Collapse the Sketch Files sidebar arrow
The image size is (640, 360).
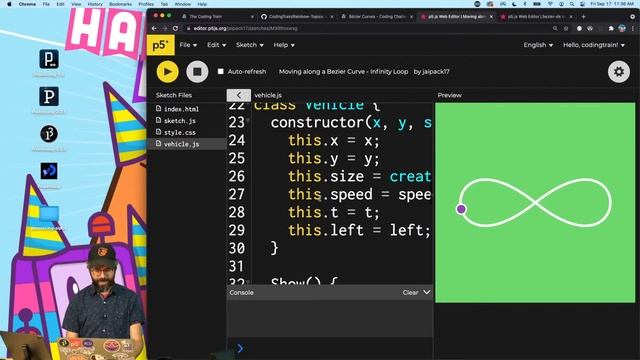[x=239, y=95]
